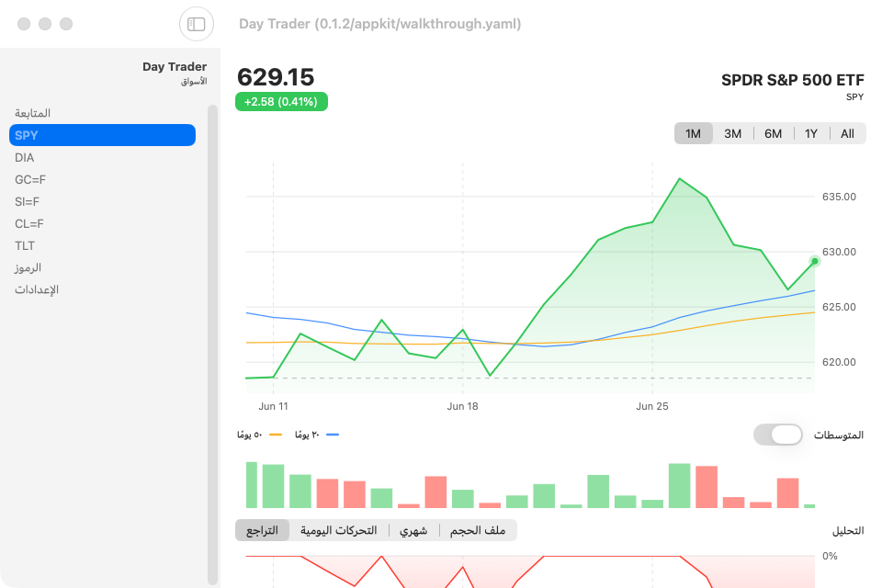
Task: Click the 629.15 price value
Action: 276,77
